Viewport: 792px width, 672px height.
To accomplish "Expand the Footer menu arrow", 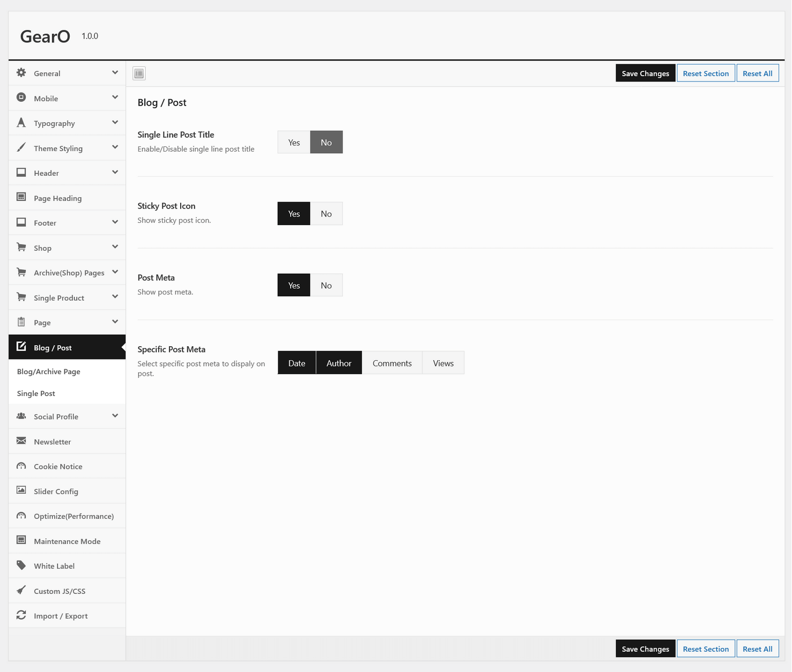I will pyautogui.click(x=115, y=222).
